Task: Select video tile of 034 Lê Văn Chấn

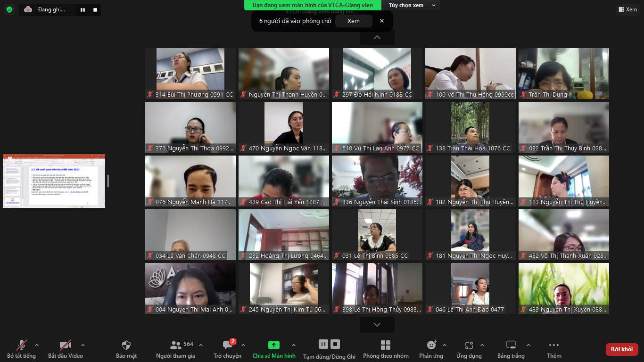Action: tap(190, 235)
